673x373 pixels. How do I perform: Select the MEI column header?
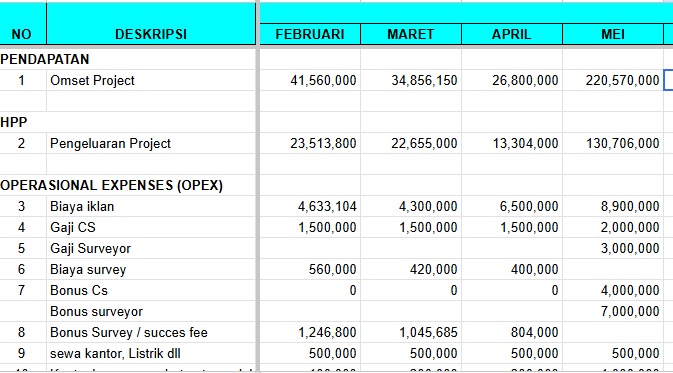[613, 34]
